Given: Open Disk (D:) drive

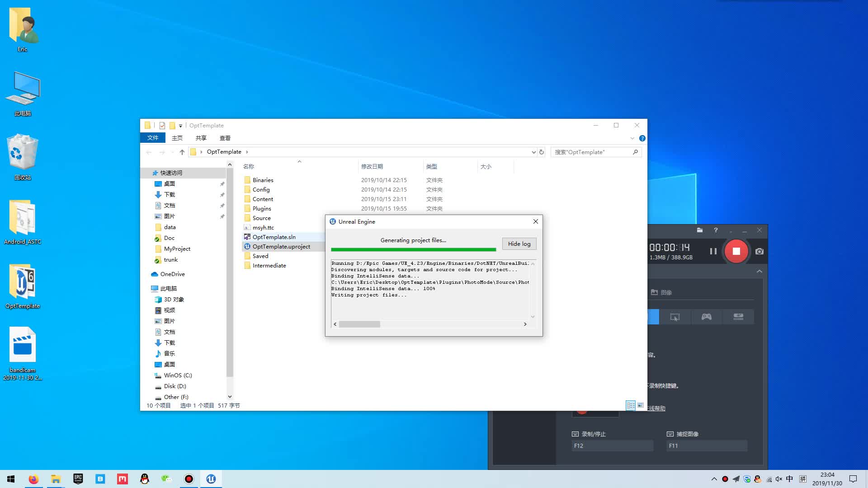Looking at the screenshot, I should click(175, 386).
